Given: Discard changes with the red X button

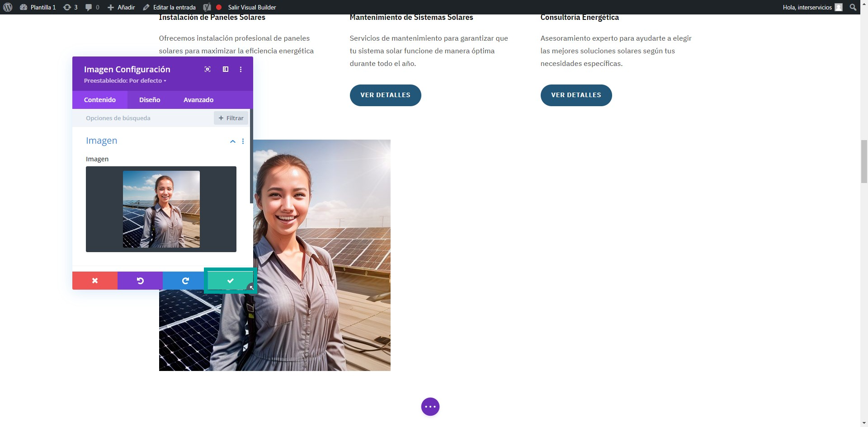Looking at the screenshot, I should tap(95, 281).
